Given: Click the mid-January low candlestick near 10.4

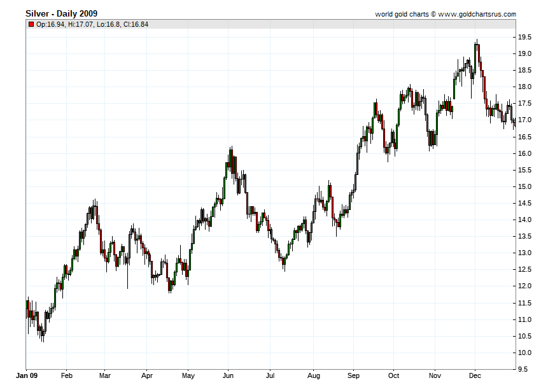Looking at the screenshot, I should pyautogui.click(x=43, y=333).
